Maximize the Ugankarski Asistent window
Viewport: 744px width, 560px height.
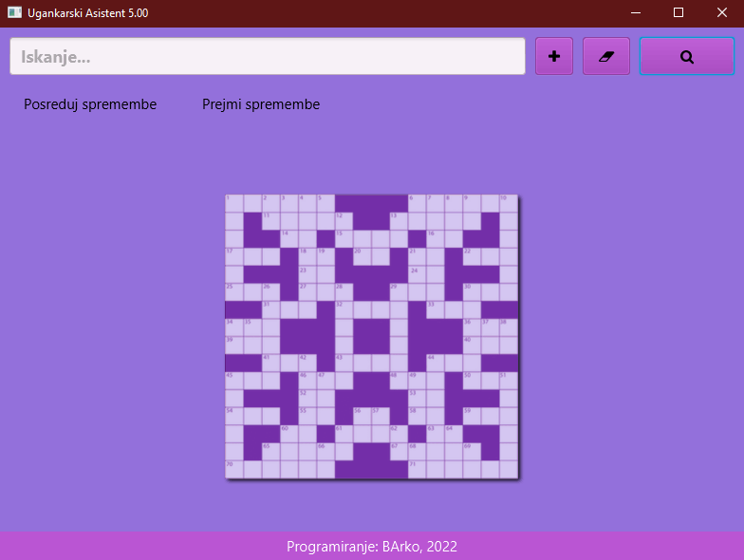coord(678,13)
